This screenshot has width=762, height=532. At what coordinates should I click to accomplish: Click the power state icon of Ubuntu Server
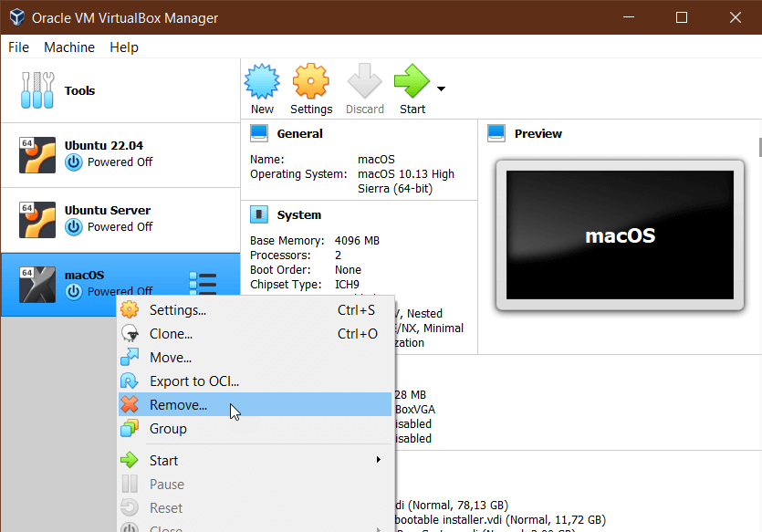74,227
